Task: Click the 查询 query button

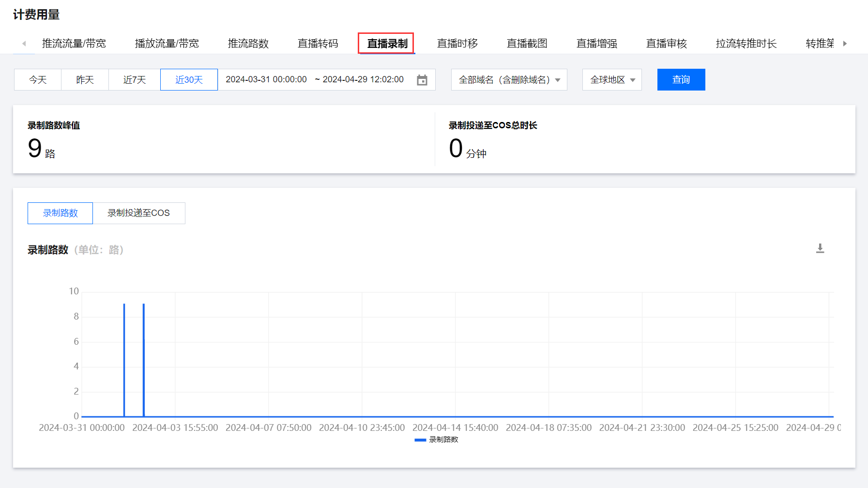Action: point(681,80)
